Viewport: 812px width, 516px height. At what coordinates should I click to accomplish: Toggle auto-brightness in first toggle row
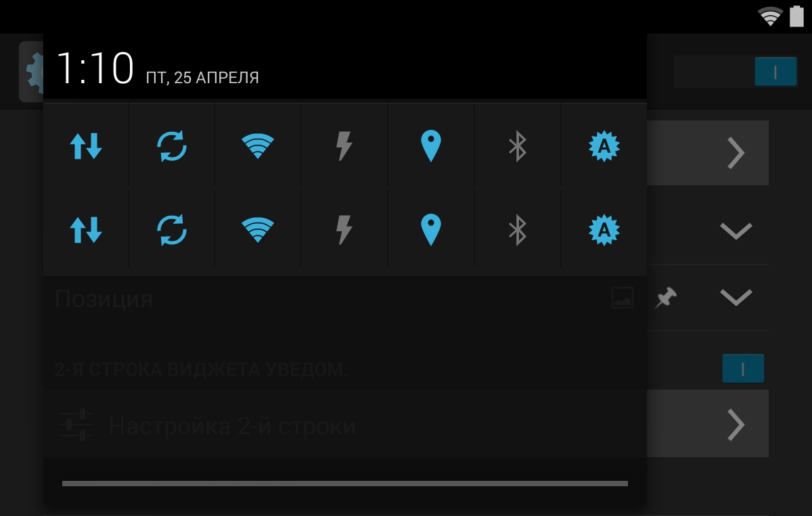[x=604, y=145]
